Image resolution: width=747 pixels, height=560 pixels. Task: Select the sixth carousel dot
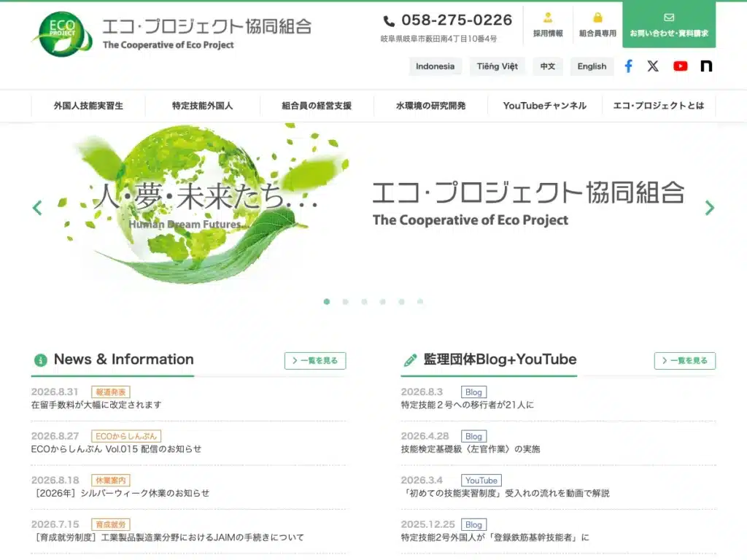coord(420,301)
